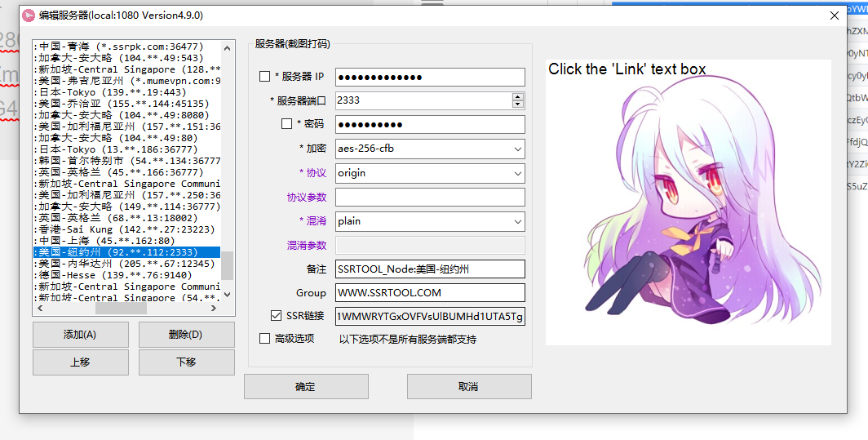The height and width of the screenshot is (440, 868).
Task: Click the 上移 button
Action: pos(80,362)
